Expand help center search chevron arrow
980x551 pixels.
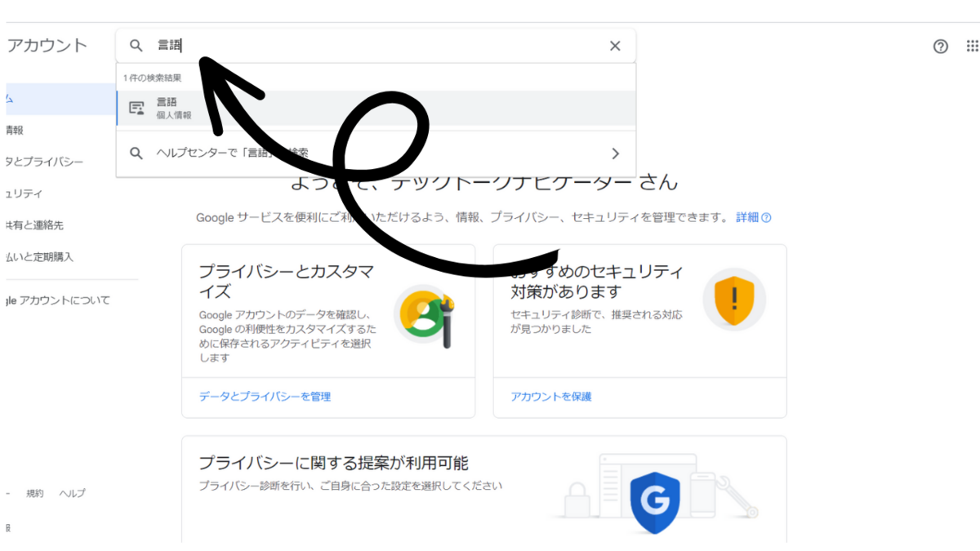[616, 153]
